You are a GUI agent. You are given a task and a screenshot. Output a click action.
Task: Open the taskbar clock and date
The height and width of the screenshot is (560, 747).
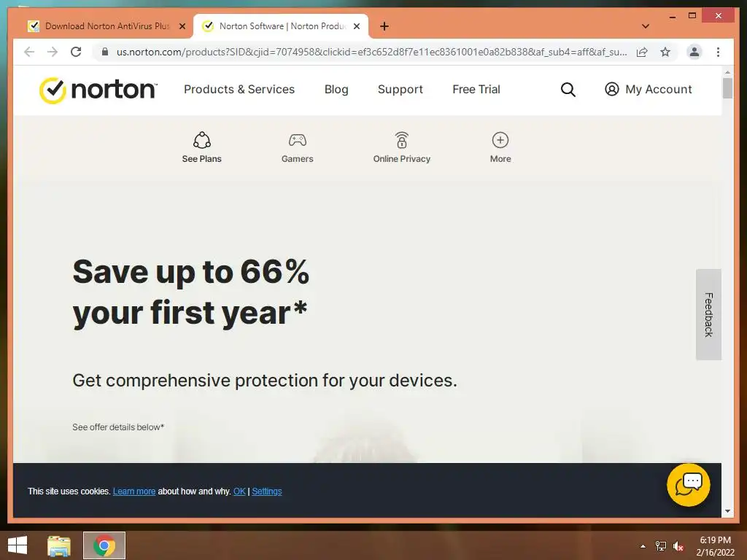[x=715, y=546]
